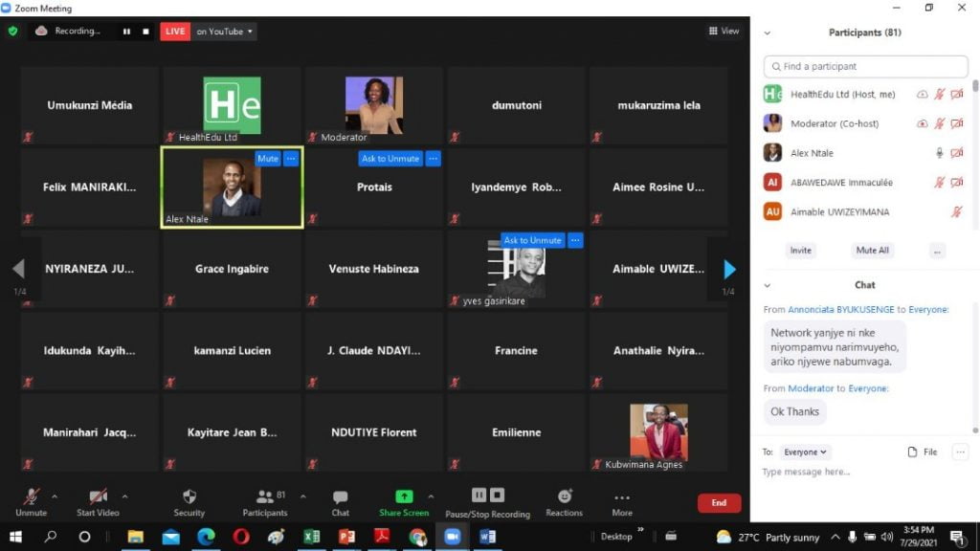Expand share options arrow beside Share Screen
Screen dimensions: 980x551
pyautogui.click(x=431, y=496)
